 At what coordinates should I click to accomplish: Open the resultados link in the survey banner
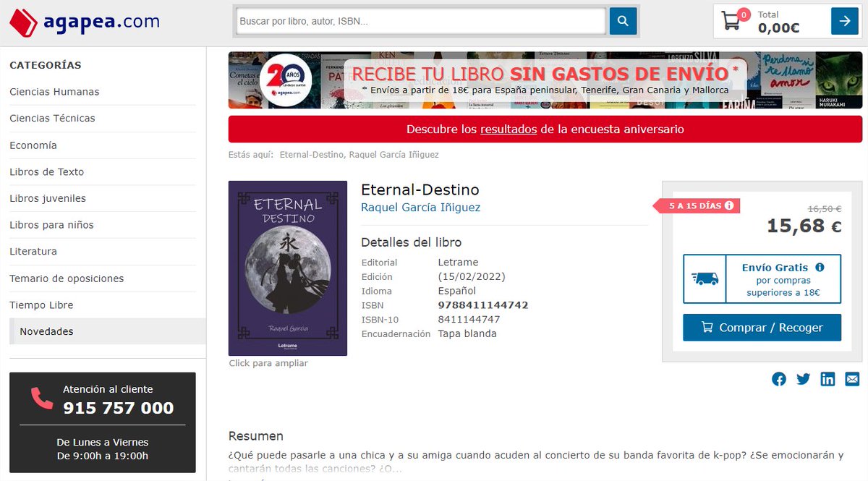click(x=506, y=129)
